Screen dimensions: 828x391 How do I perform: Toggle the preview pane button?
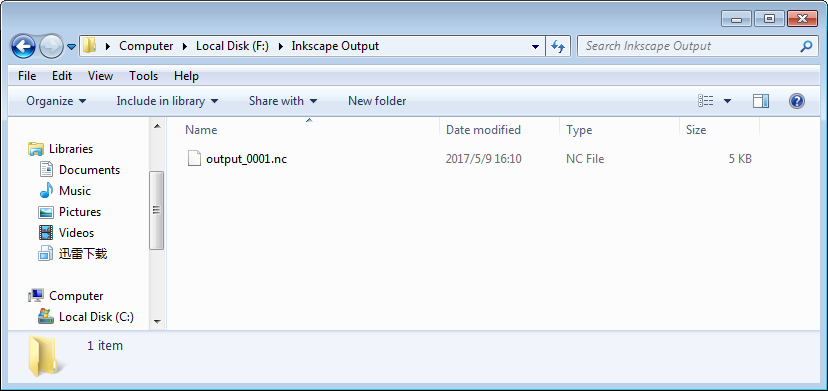point(761,100)
